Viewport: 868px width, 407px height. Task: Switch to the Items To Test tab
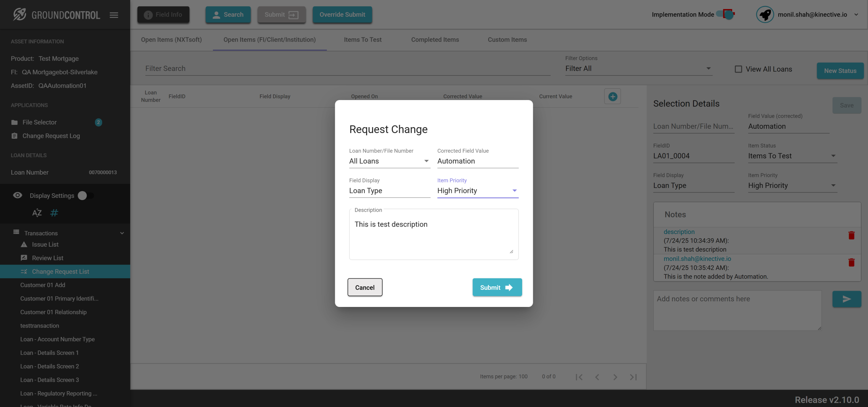[x=363, y=40]
